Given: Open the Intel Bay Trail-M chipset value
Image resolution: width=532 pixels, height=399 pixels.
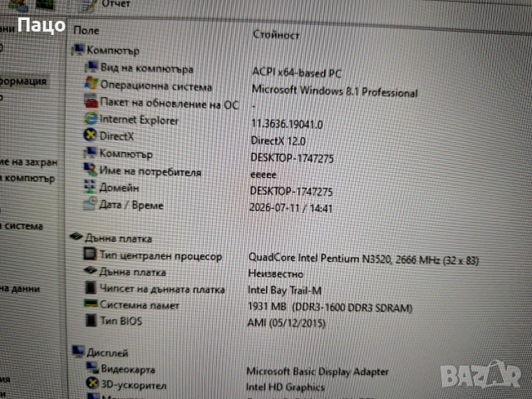Looking at the screenshot, I should coord(284,290).
